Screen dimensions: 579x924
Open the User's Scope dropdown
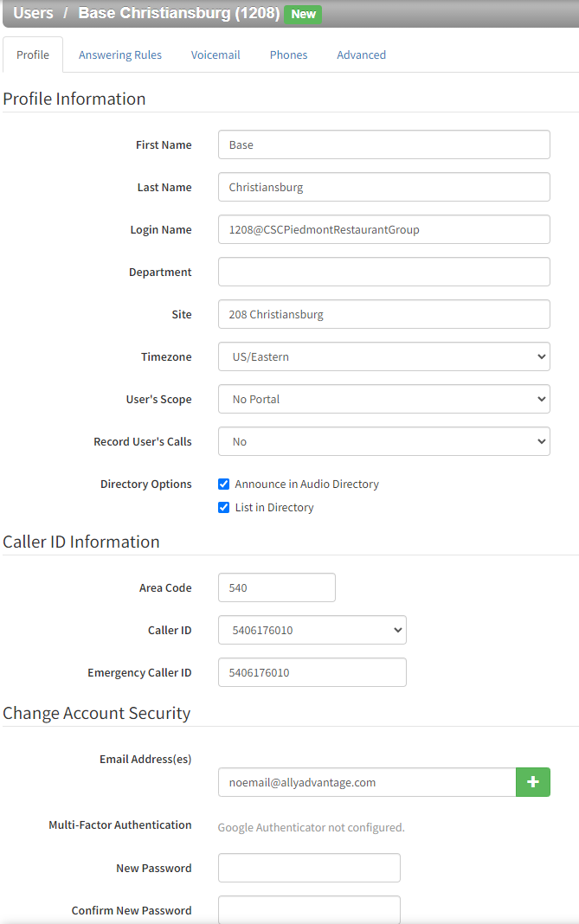coord(383,398)
